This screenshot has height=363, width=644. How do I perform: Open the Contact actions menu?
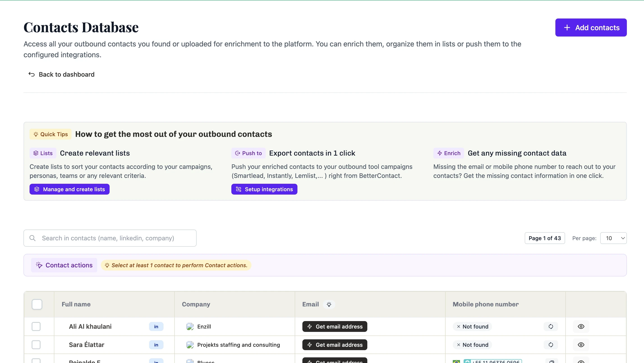pyautogui.click(x=64, y=265)
